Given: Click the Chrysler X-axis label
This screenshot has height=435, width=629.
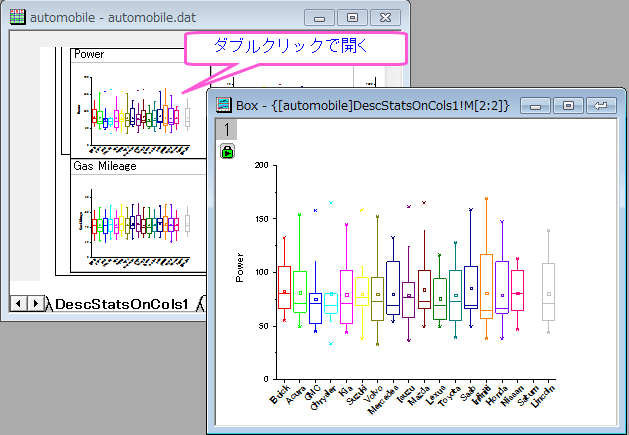Looking at the screenshot, I should [323, 398].
